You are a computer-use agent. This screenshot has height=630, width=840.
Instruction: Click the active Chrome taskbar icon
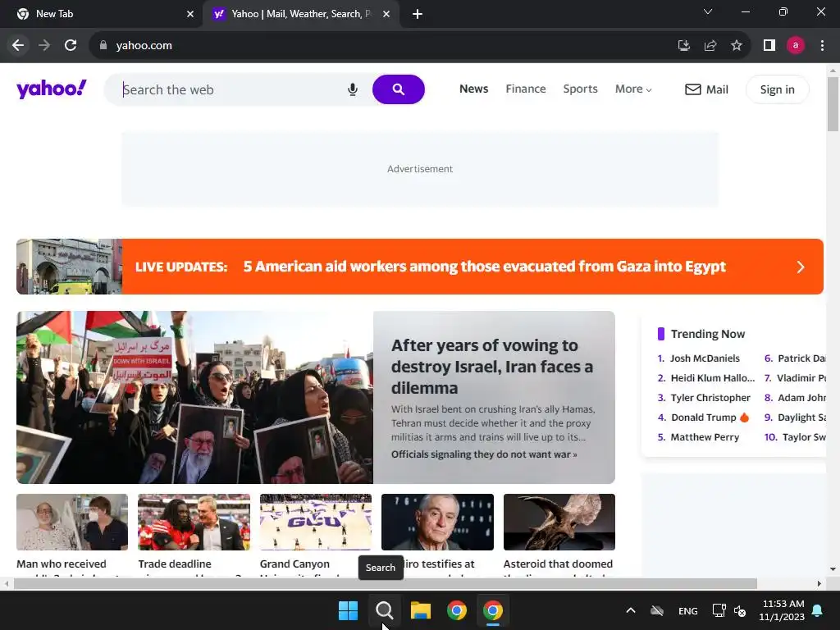tap(493, 610)
